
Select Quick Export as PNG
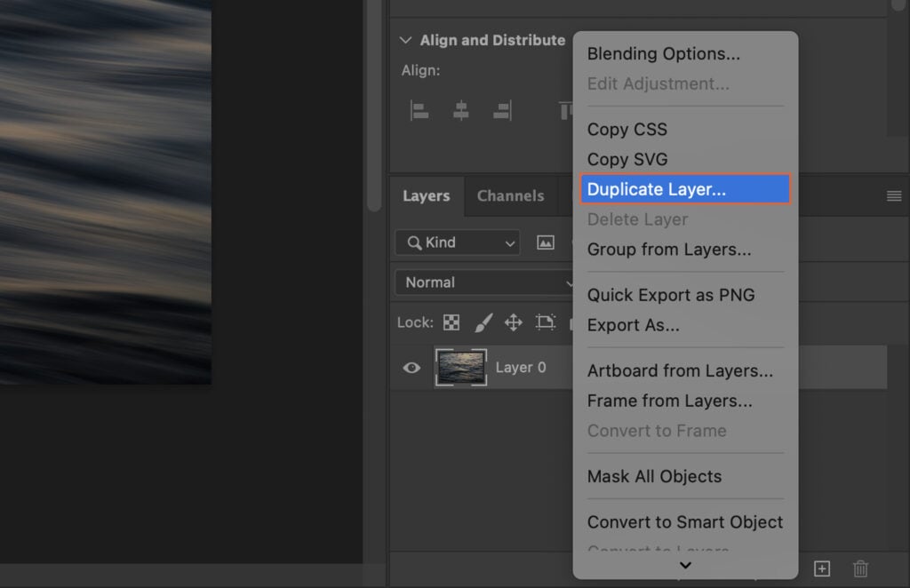[670, 295]
